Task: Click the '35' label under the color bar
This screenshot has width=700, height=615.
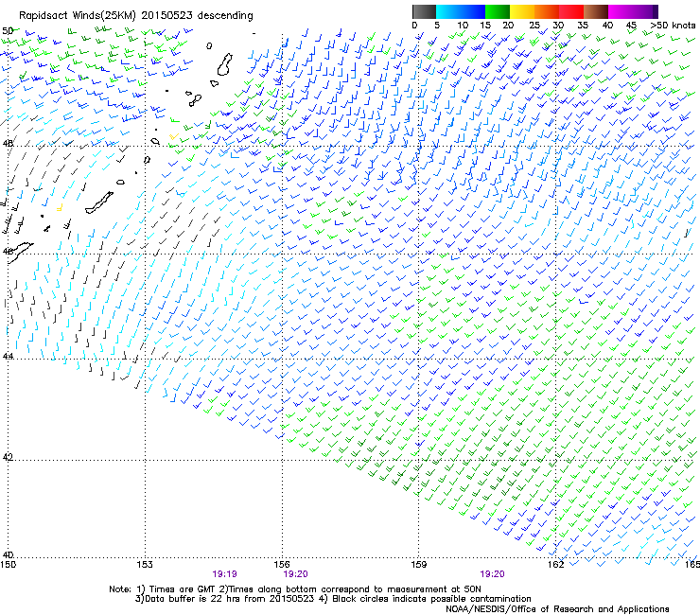Action: (x=583, y=26)
